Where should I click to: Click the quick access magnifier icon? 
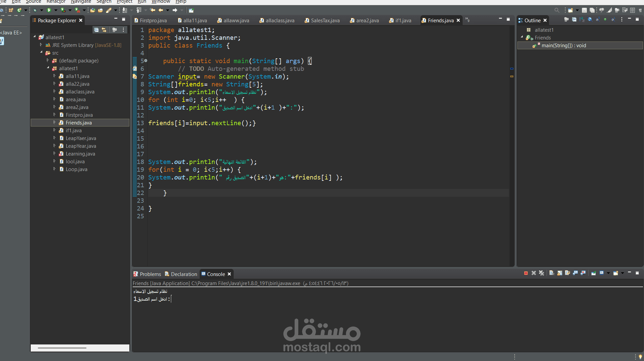coord(557,10)
